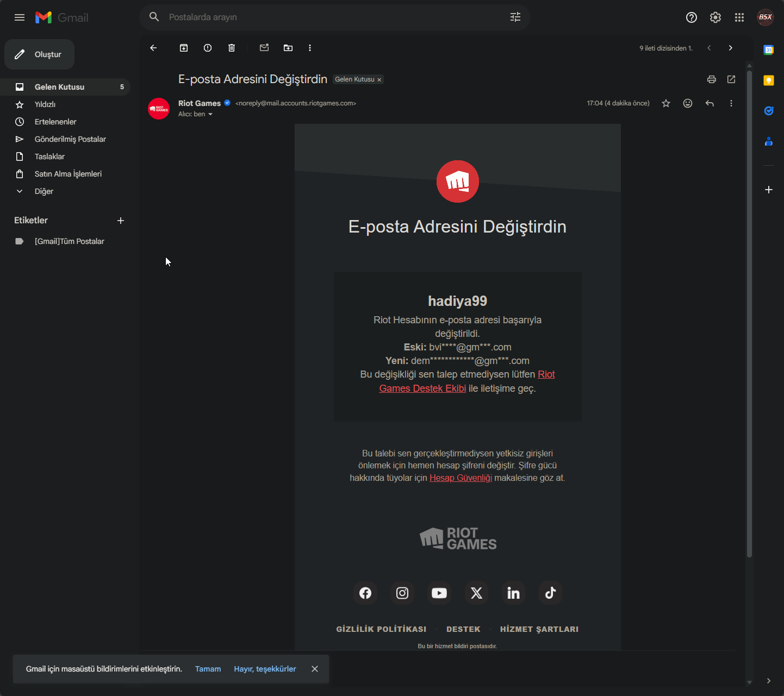784x696 pixels.
Task: Open Satın Alma İşlemleri folder
Action: pyautogui.click(x=65, y=174)
